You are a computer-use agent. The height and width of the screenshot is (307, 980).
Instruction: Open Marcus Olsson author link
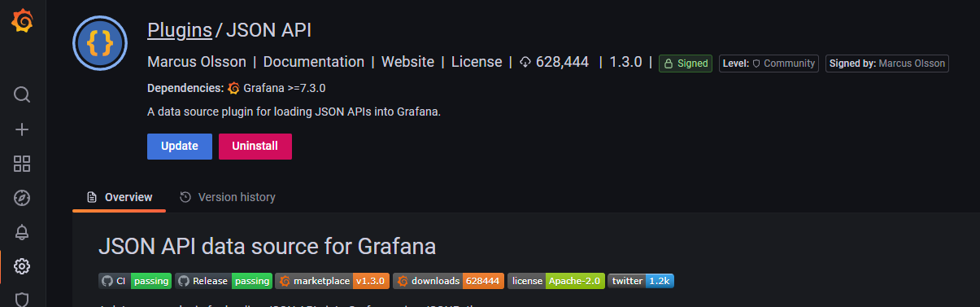197,62
